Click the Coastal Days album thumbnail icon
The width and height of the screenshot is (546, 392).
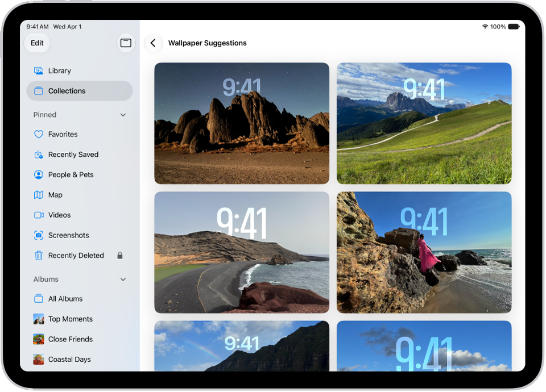tap(39, 359)
